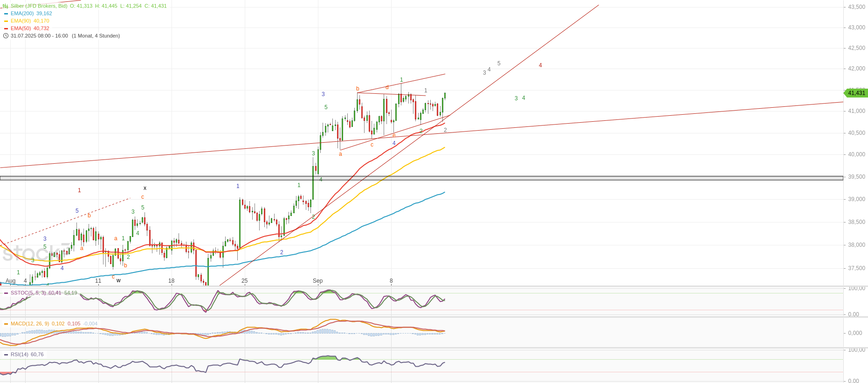This screenshot has height=383, width=868.
Task: Click the yellow EMA(90) legend marker
Action: point(6,21)
